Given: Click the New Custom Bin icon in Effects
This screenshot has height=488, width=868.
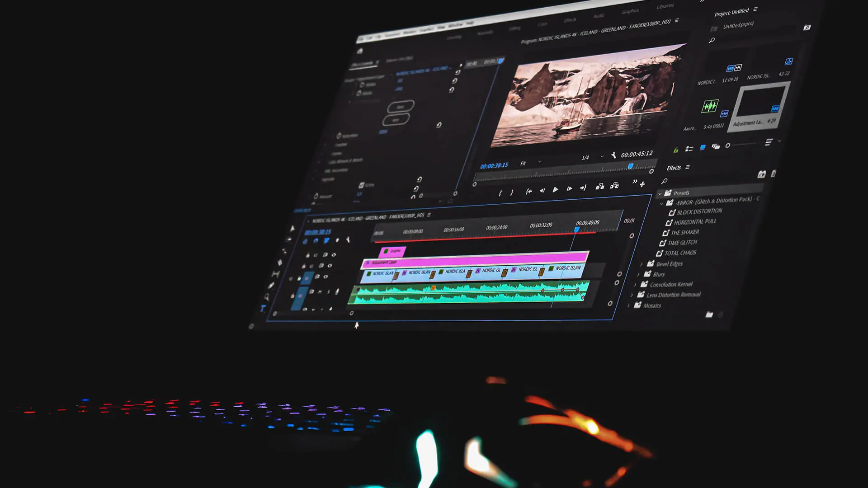Looking at the screenshot, I should 709,314.
